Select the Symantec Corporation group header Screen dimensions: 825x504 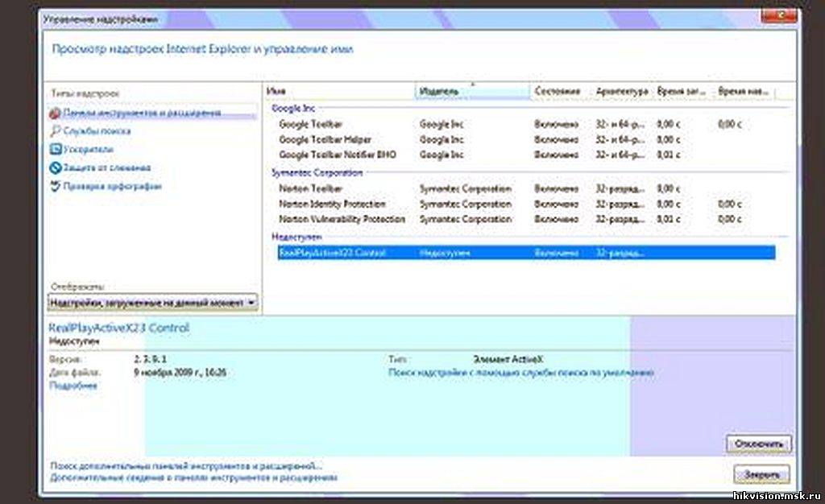click(317, 172)
